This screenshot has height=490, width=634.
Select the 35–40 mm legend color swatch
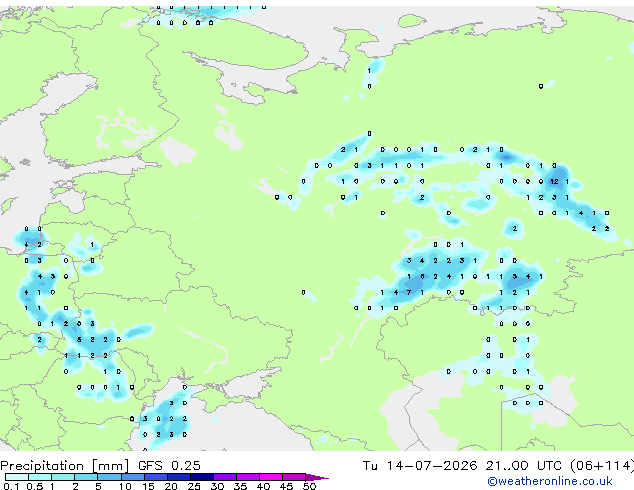(x=247, y=477)
